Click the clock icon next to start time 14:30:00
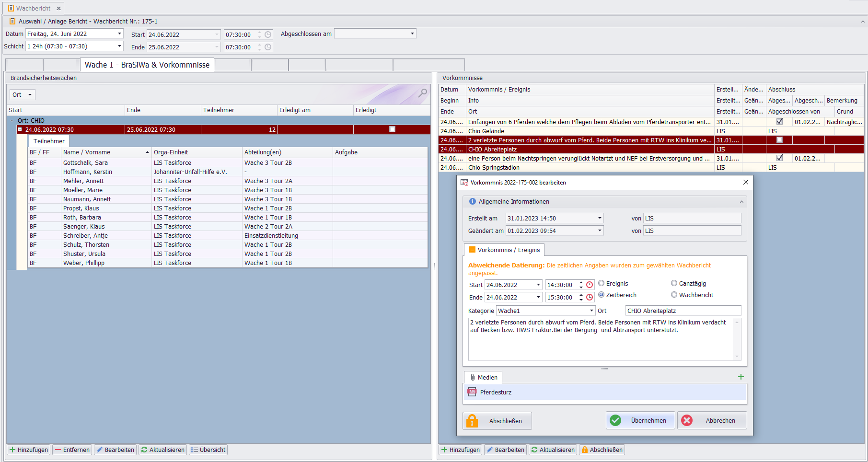 [x=590, y=285]
